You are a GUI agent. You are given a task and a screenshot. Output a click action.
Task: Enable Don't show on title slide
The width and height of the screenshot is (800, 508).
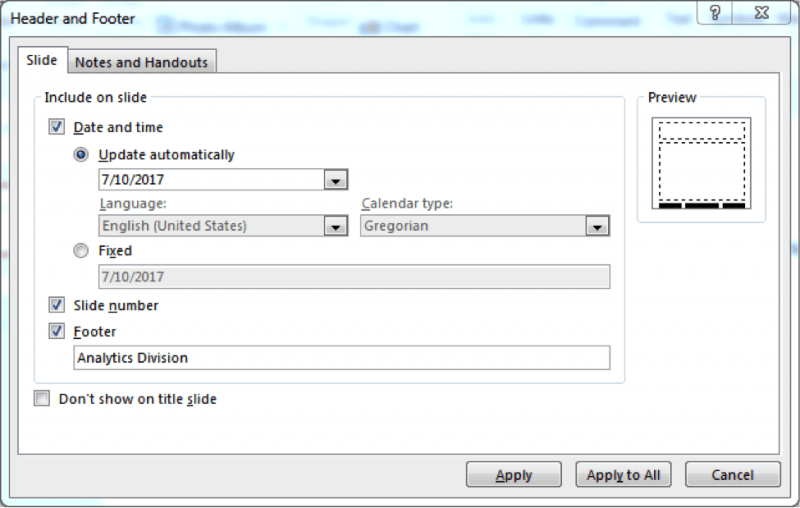42,399
